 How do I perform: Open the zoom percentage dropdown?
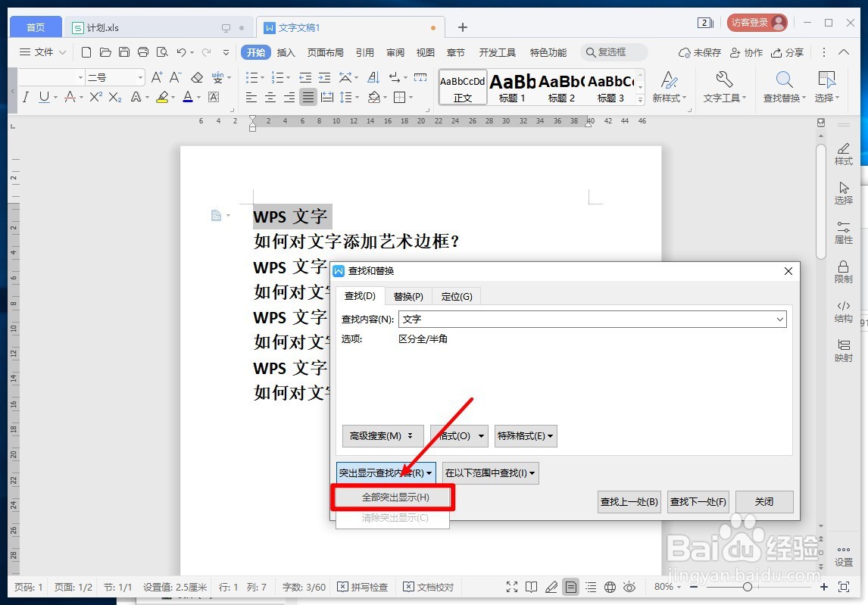coord(667,587)
